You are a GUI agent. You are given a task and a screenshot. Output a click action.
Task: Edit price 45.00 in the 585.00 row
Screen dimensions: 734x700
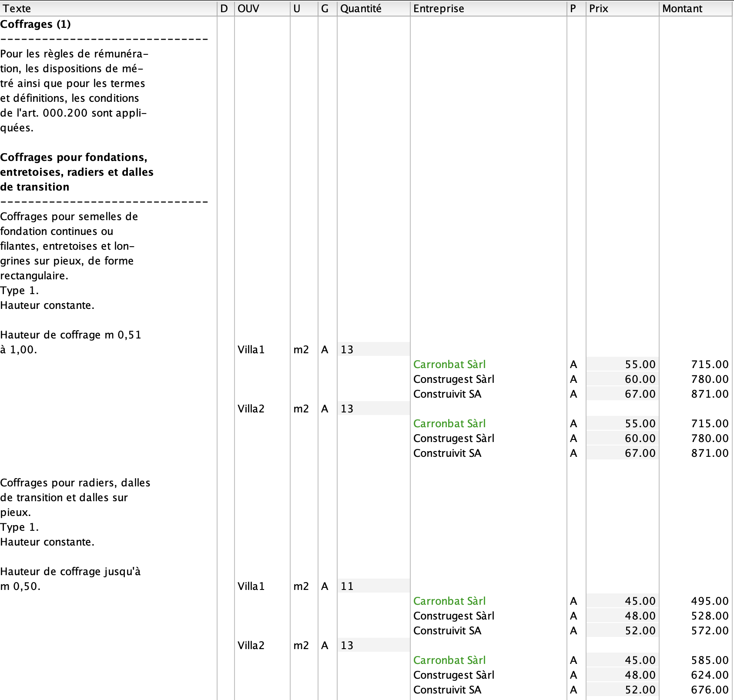[x=622, y=660]
